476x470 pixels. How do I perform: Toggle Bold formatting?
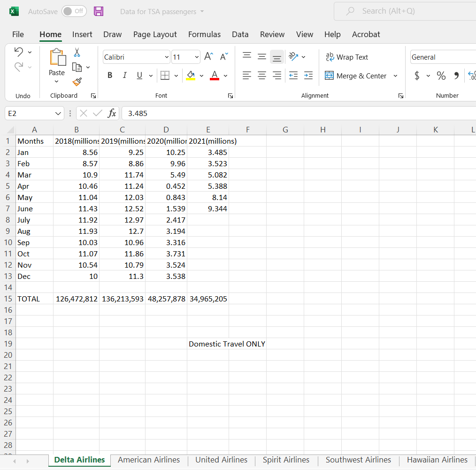click(110, 75)
